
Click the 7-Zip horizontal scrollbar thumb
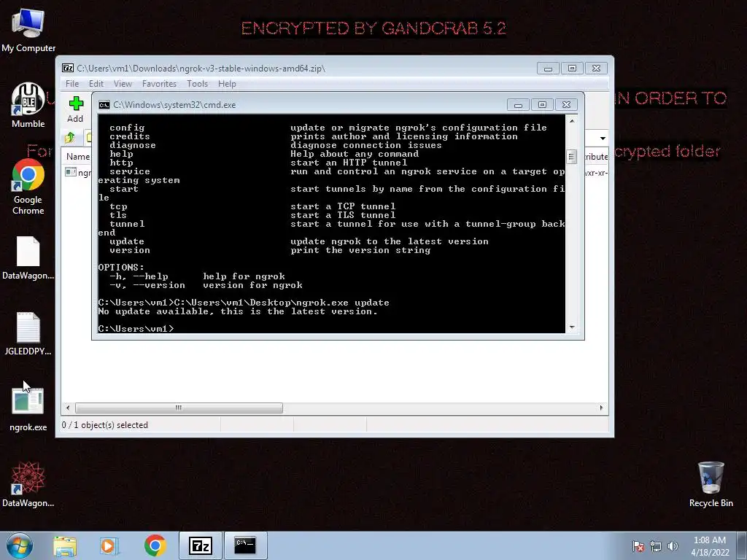click(x=179, y=408)
